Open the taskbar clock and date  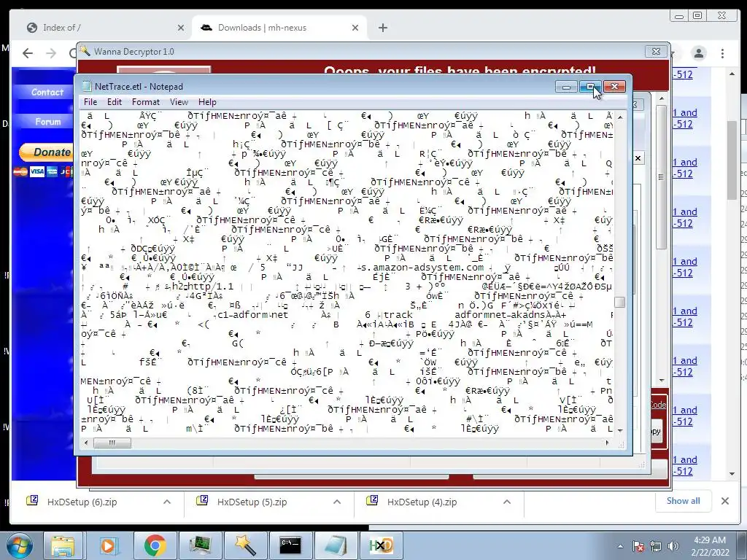(x=710, y=546)
